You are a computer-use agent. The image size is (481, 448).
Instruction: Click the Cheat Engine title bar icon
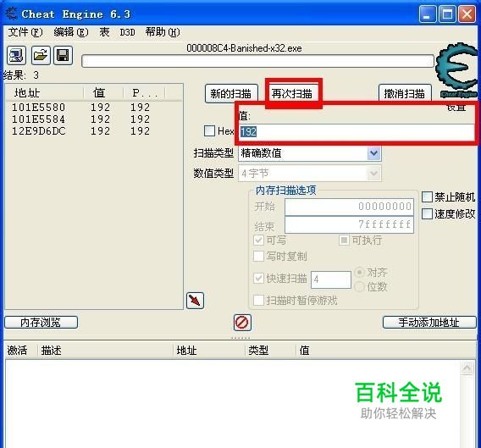coord(12,14)
